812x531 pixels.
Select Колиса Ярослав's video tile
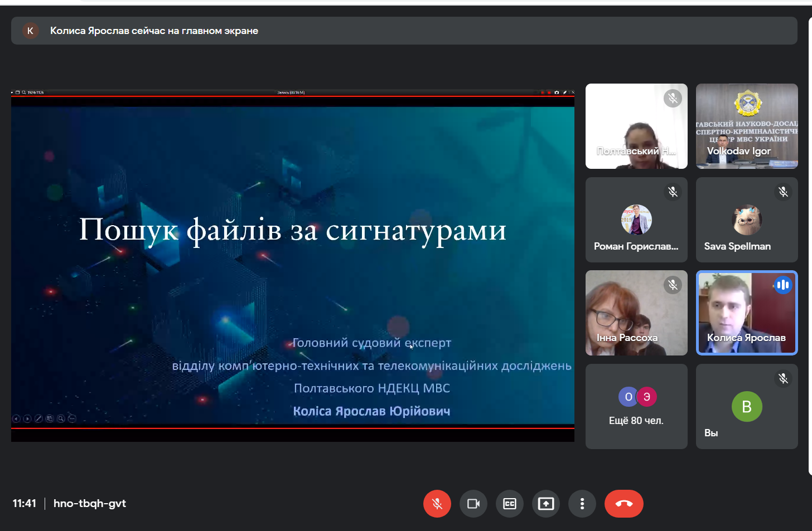747,313
